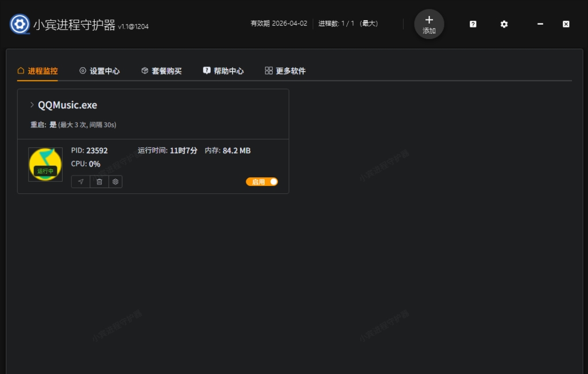588x374 pixels.
Task: Click the QQ Music app thumbnail
Action: (45, 164)
